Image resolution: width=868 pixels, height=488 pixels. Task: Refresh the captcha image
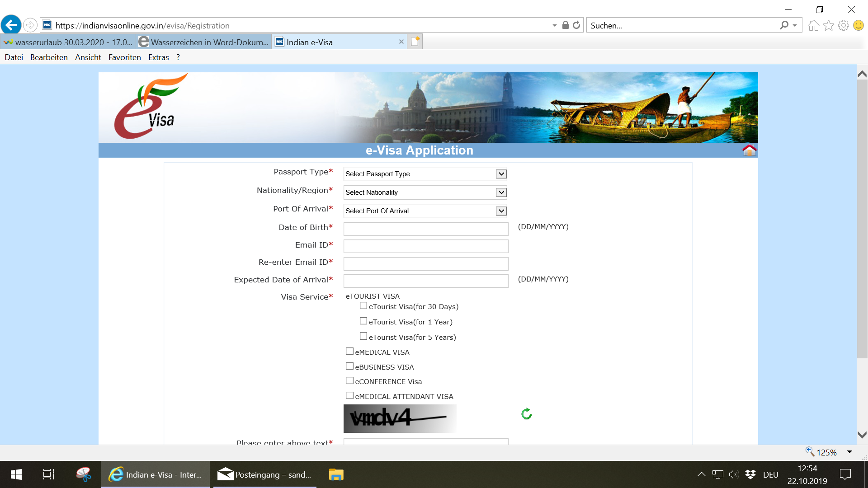tap(526, 414)
